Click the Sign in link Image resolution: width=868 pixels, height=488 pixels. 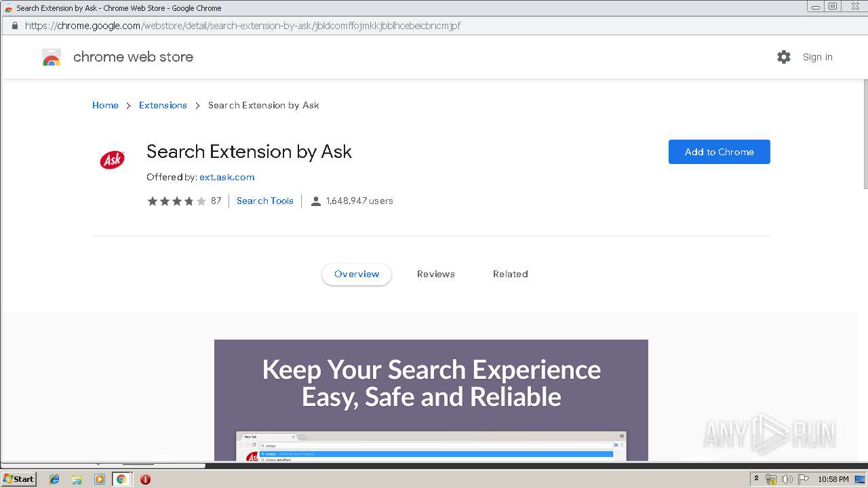pyautogui.click(x=817, y=57)
